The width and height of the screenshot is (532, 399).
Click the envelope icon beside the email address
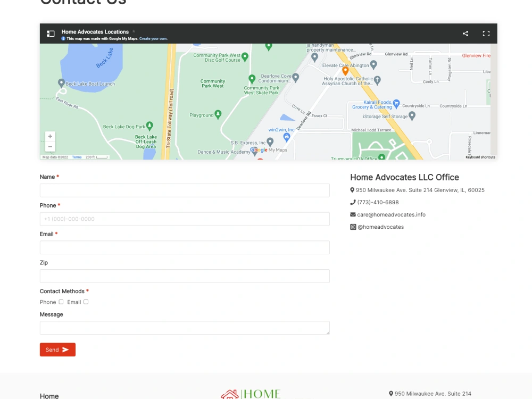pyautogui.click(x=353, y=214)
